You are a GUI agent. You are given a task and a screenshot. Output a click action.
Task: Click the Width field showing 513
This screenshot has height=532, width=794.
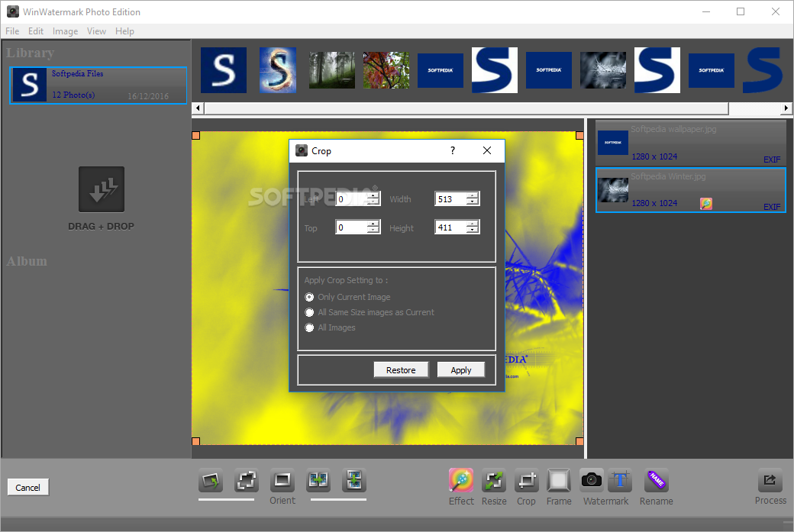pos(451,199)
